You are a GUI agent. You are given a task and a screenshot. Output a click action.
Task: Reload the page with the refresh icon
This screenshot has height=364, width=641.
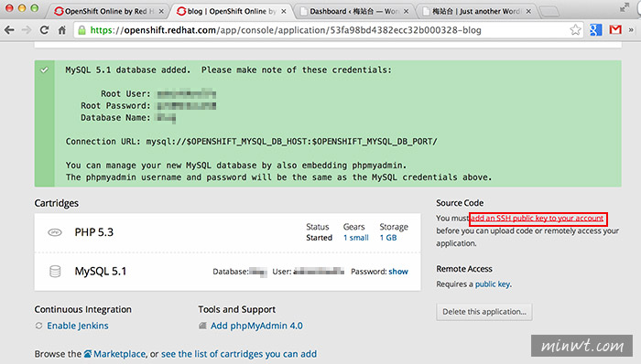pos(44,30)
